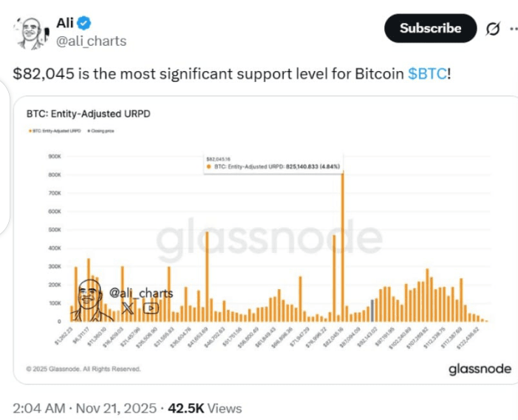Open the BTC Entity-Adjusted URPD chart image

(x=265, y=240)
